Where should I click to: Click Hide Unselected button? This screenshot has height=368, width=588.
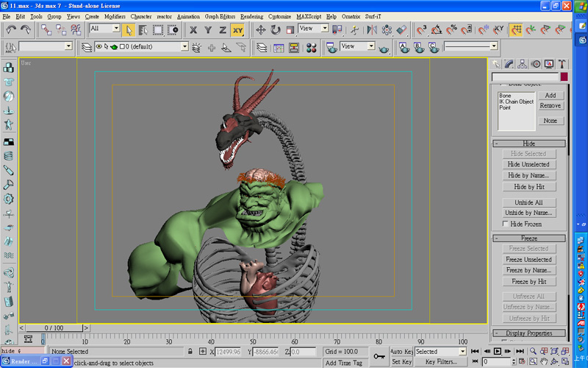coord(528,164)
